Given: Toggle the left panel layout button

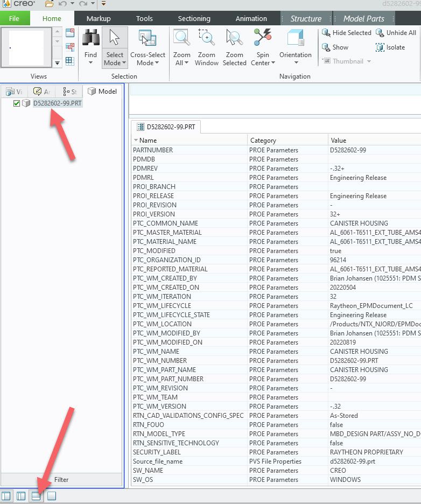Looking at the screenshot, I should [x=6, y=496].
